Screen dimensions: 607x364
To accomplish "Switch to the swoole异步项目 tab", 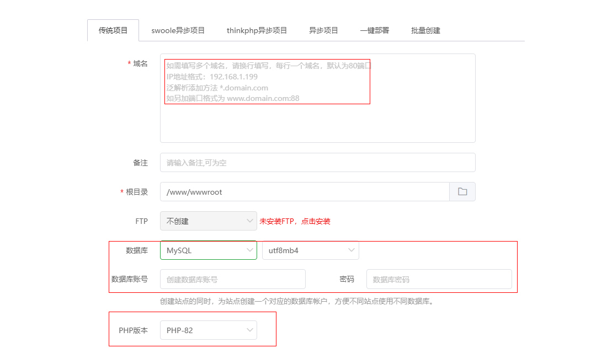I will point(178,30).
